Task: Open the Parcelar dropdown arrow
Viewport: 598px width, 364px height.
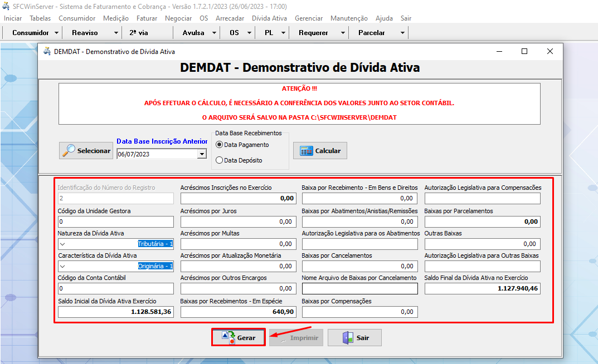Action: [402, 32]
